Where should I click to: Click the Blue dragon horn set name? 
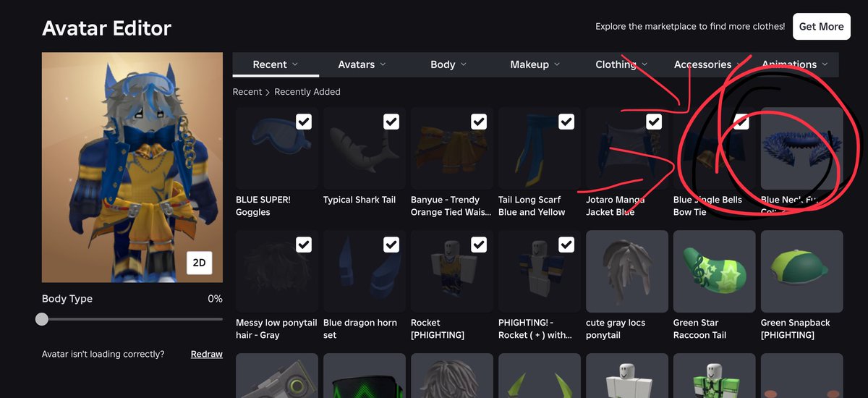pyautogui.click(x=360, y=329)
